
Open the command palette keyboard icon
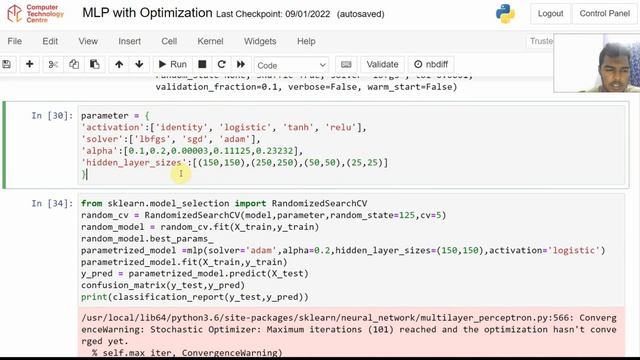(346, 64)
